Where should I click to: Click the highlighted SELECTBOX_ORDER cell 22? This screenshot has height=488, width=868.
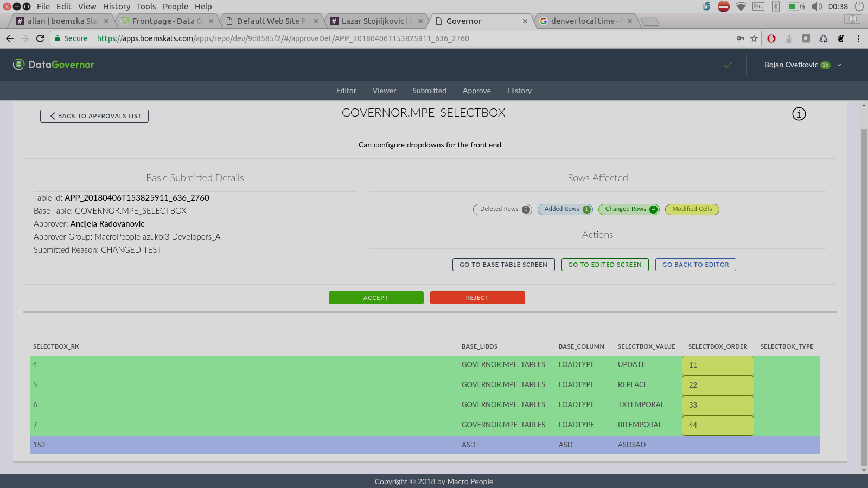(x=717, y=386)
